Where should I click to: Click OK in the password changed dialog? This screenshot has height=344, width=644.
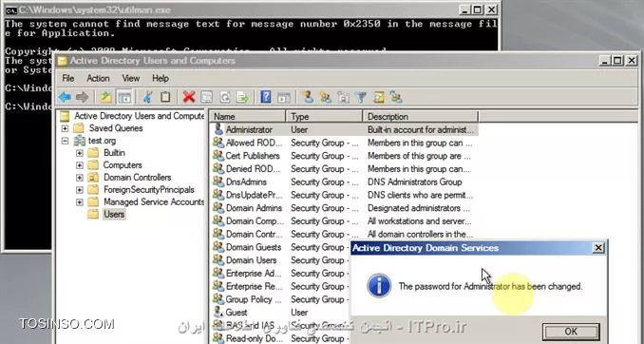click(571, 332)
